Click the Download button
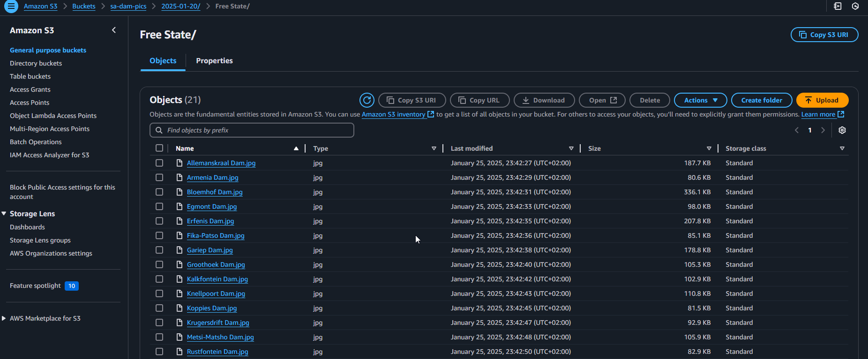Screen dimensions: 868x359 pyautogui.click(x=544, y=100)
